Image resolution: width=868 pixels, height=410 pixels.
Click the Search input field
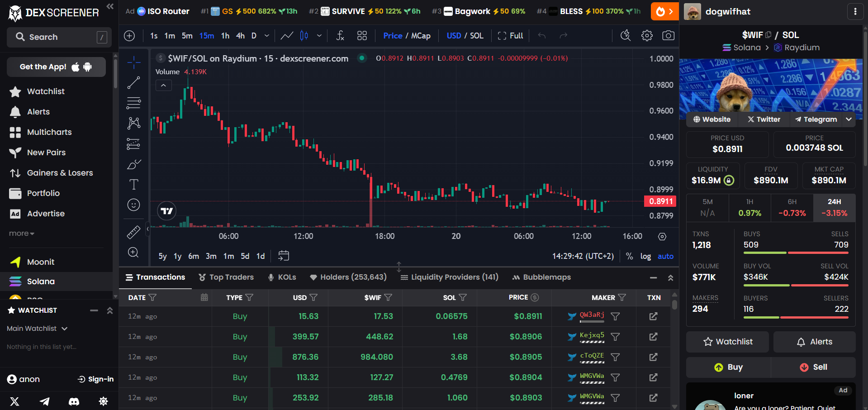[x=59, y=37]
